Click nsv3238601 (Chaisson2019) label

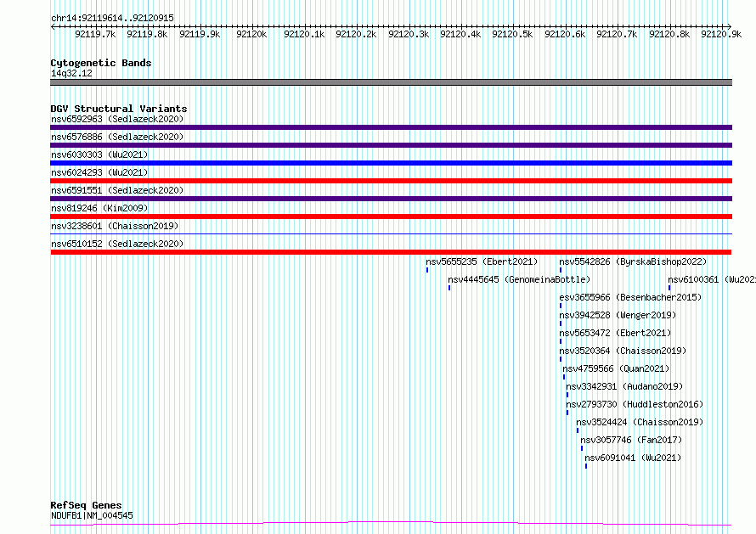(115, 226)
